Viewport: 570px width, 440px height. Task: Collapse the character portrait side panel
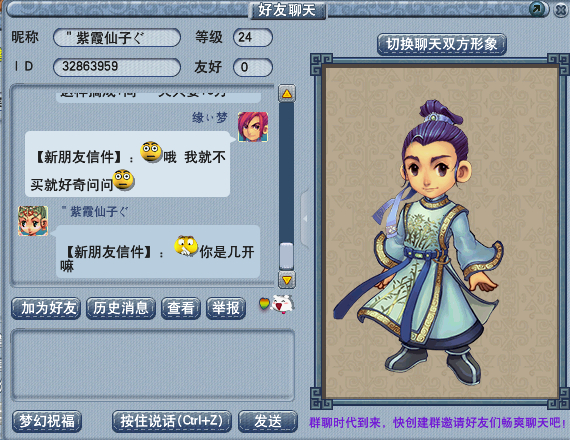305,219
